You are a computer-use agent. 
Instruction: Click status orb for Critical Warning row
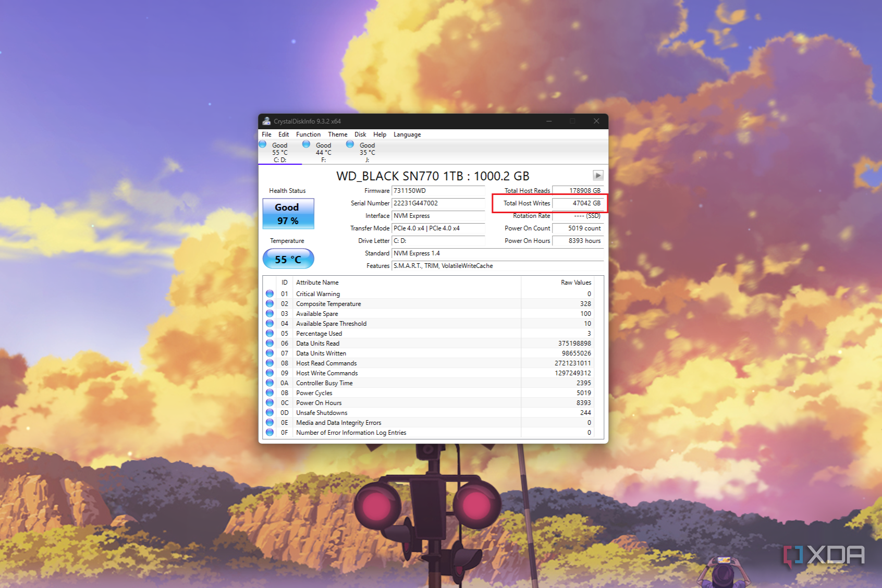coord(269,293)
